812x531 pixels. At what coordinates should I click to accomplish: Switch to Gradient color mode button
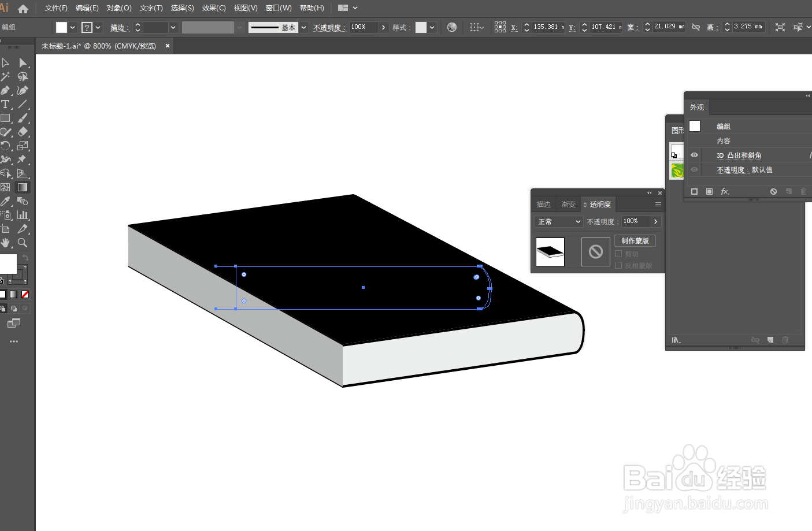click(13, 294)
